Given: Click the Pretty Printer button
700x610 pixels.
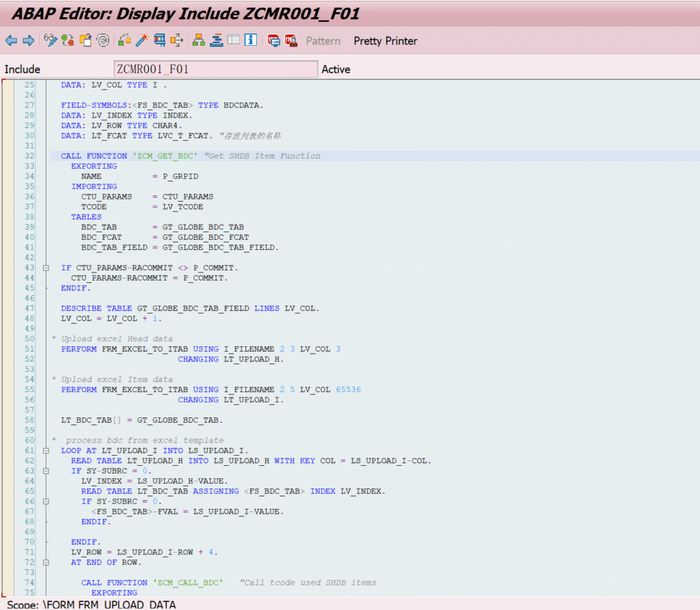Looking at the screenshot, I should pos(385,41).
